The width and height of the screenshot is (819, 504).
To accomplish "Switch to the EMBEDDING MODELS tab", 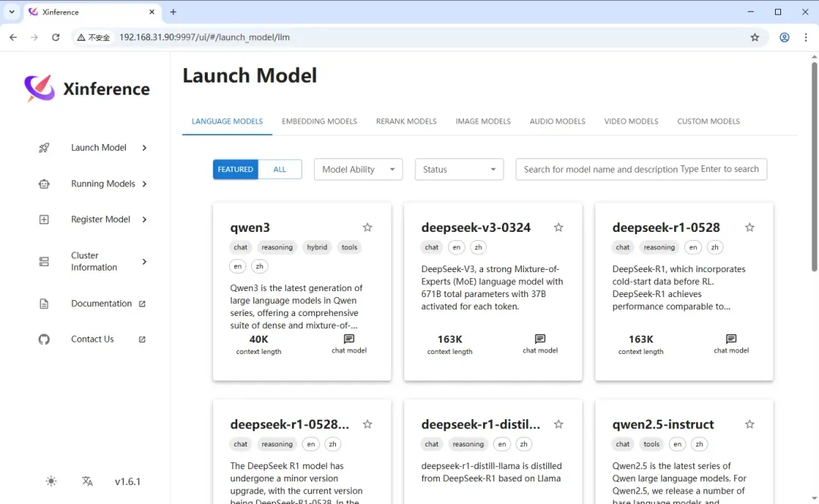I will pyautogui.click(x=319, y=121).
